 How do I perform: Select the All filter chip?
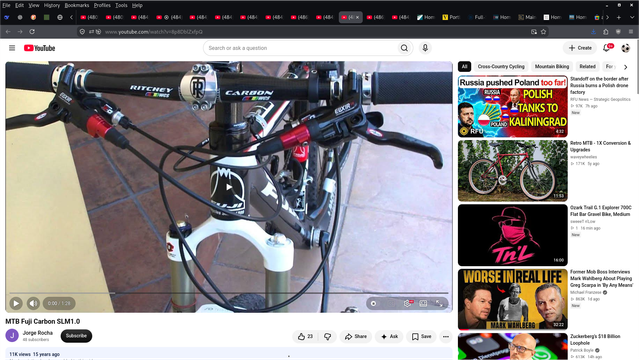pyautogui.click(x=465, y=66)
